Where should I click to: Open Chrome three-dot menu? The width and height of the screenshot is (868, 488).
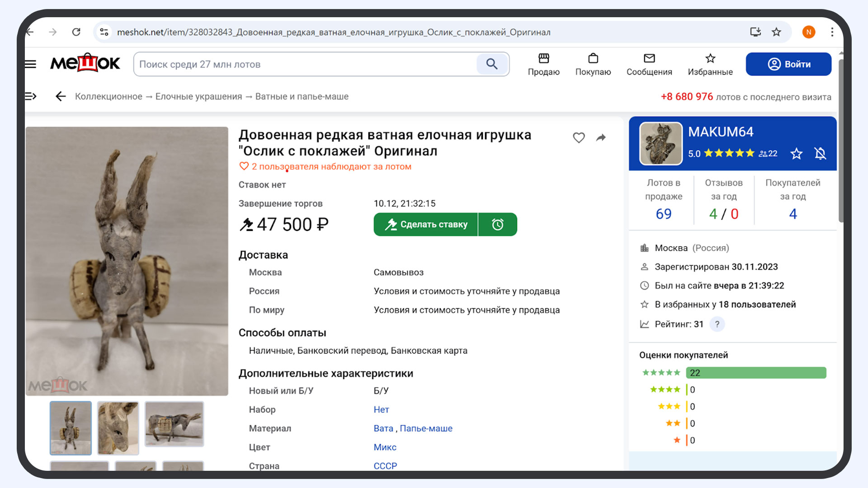832,32
